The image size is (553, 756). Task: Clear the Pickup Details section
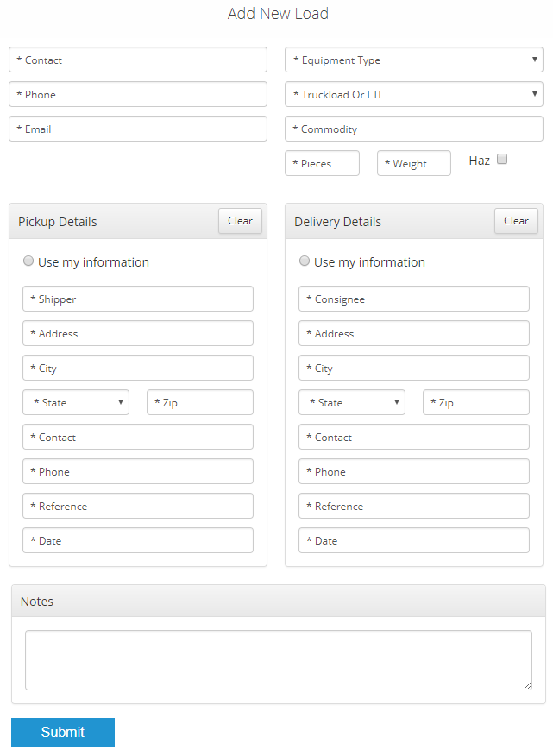point(240,221)
